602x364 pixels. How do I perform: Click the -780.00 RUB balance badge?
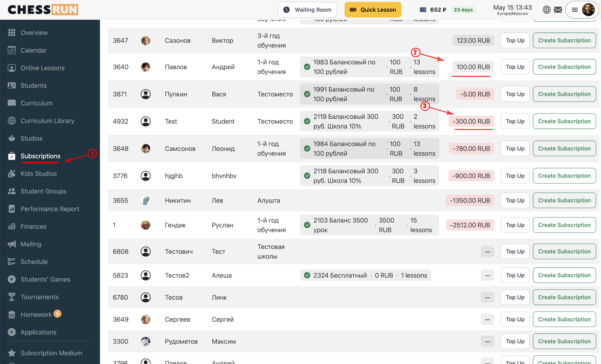tap(471, 148)
